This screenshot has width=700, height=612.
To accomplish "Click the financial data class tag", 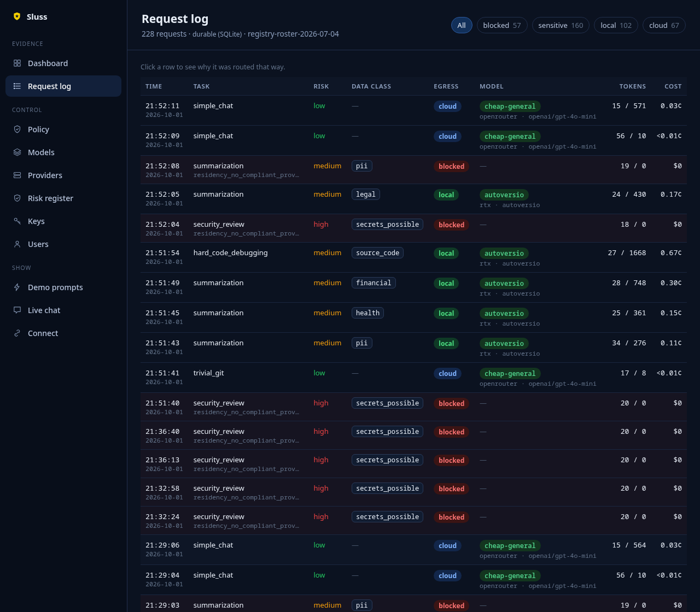I will coord(374,283).
